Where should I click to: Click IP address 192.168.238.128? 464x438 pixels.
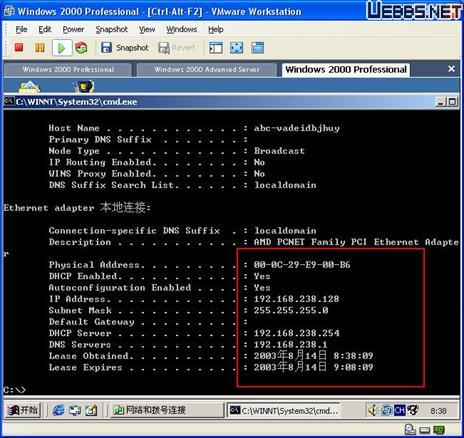tap(296, 299)
